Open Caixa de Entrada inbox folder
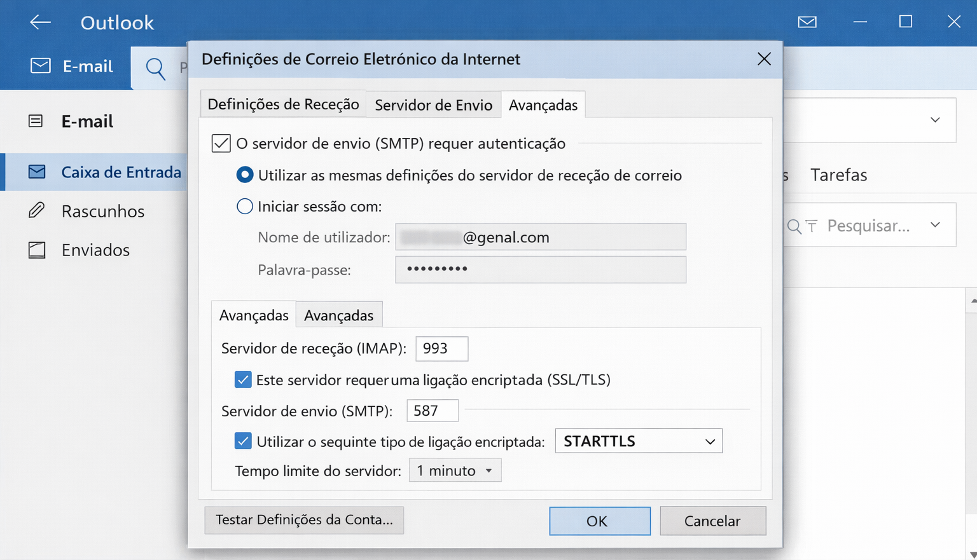 point(121,172)
